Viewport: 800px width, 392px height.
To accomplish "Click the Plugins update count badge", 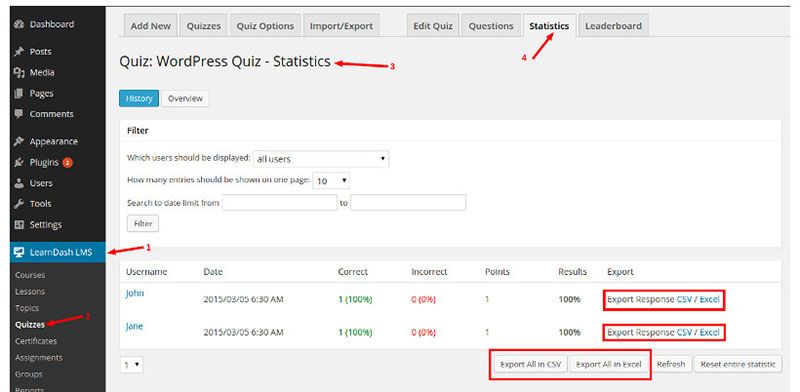I will click(x=67, y=163).
